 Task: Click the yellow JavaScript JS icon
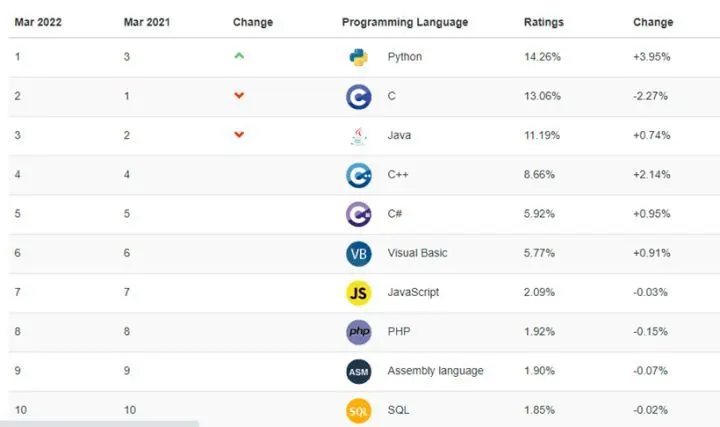coord(358,292)
